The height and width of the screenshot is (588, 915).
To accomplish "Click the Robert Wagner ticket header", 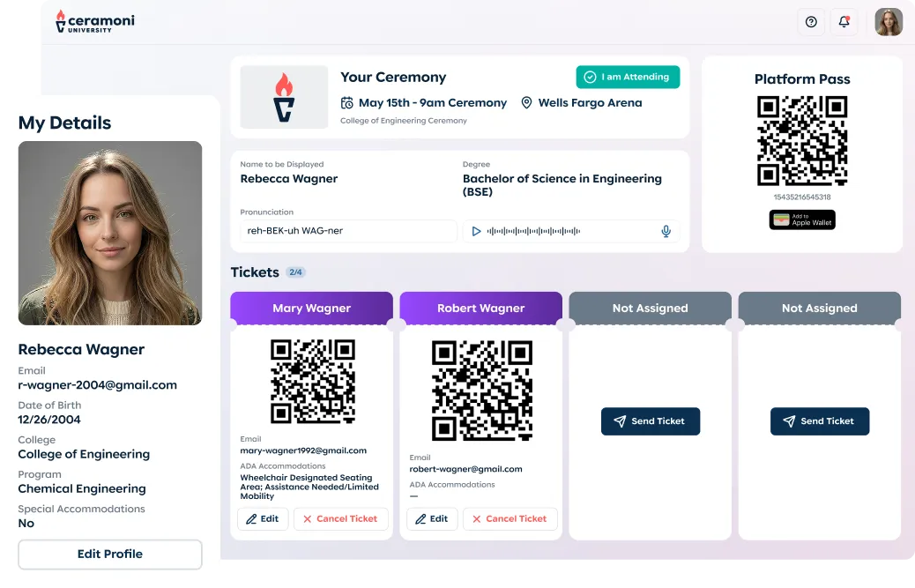I will click(x=480, y=308).
